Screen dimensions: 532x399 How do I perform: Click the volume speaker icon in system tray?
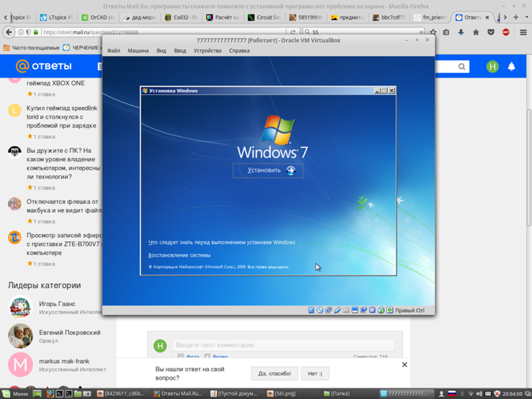pos(479,394)
